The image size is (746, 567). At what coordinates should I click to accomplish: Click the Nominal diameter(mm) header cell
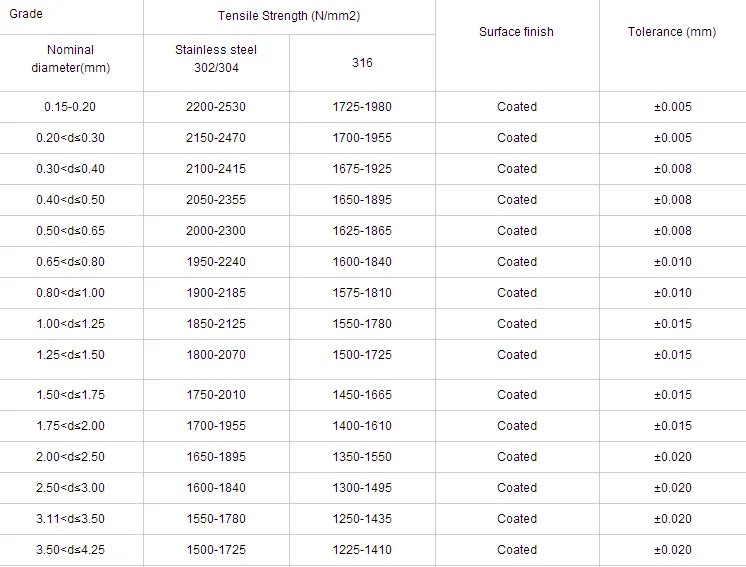pyautogui.click(x=70, y=58)
